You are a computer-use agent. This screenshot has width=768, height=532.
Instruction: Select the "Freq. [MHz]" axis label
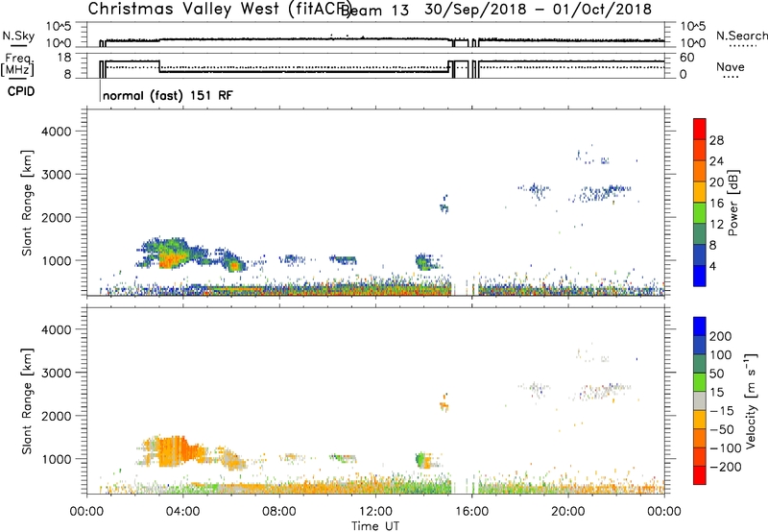(x=17, y=64)
